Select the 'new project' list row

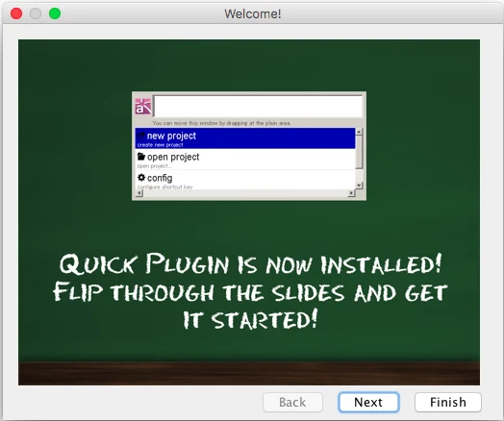(245, 138)
